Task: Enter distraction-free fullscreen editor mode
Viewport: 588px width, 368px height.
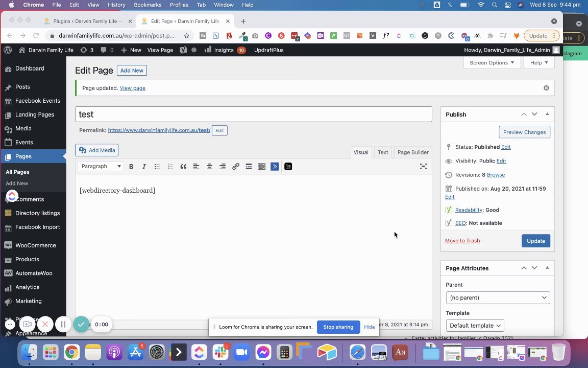Action: pyautogui.click(x=423, y=166)
